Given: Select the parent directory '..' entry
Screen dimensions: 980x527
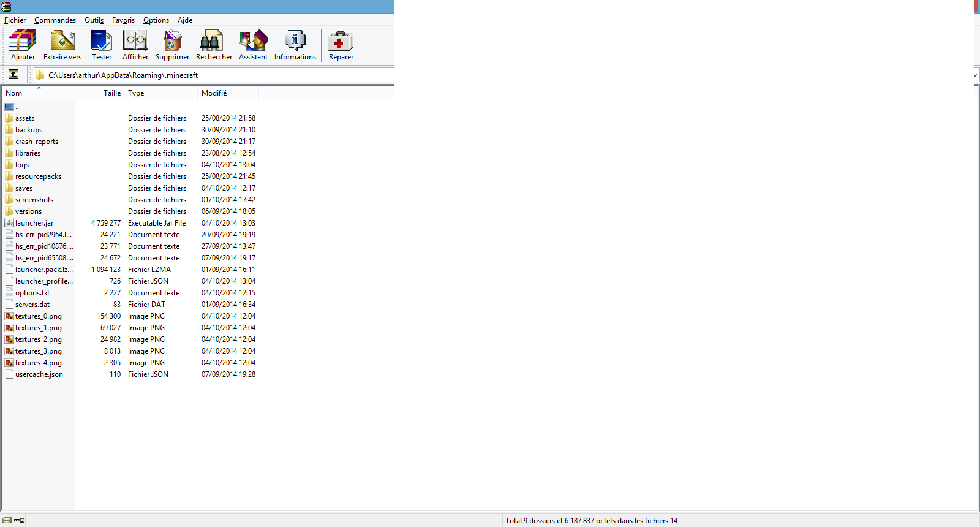Looking at the screenshot, I should tap(12, 107).
